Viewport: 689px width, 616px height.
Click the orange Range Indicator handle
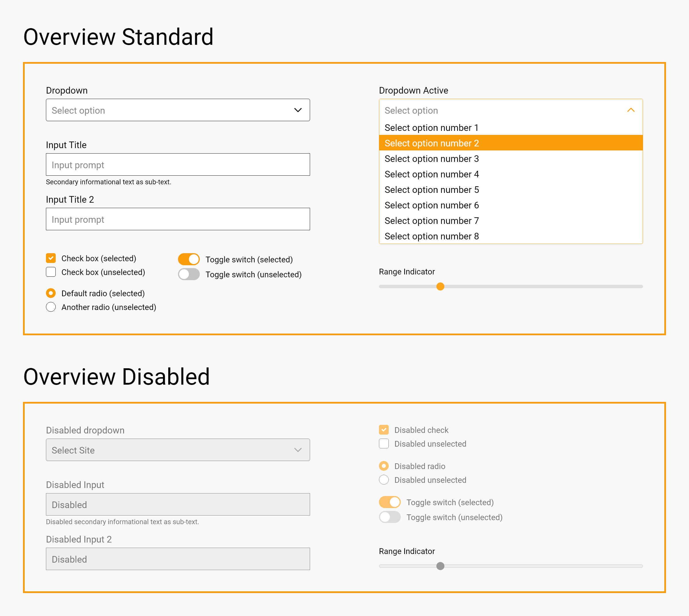tap(440, 286)
